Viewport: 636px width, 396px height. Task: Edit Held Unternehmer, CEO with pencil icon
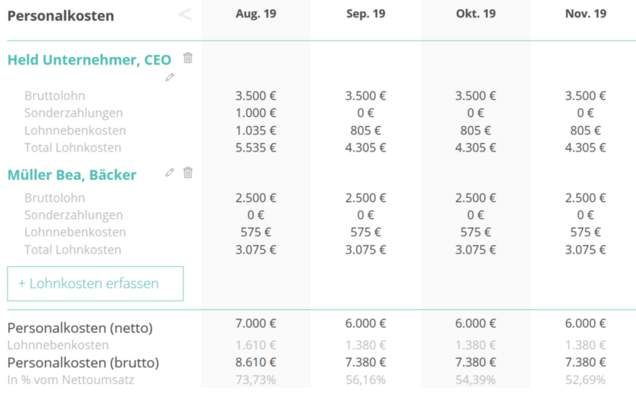[x=170, y=77]
